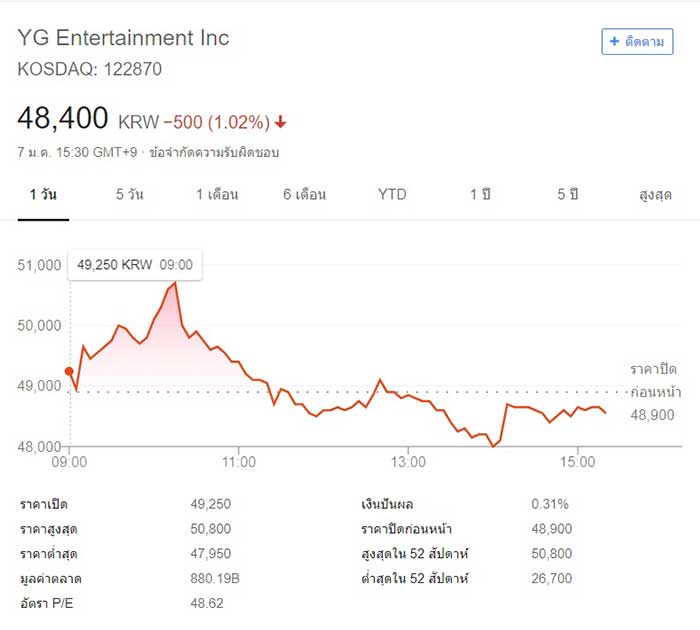Click the 48,400 current price
700x630 pixels.
pos(62,118)
